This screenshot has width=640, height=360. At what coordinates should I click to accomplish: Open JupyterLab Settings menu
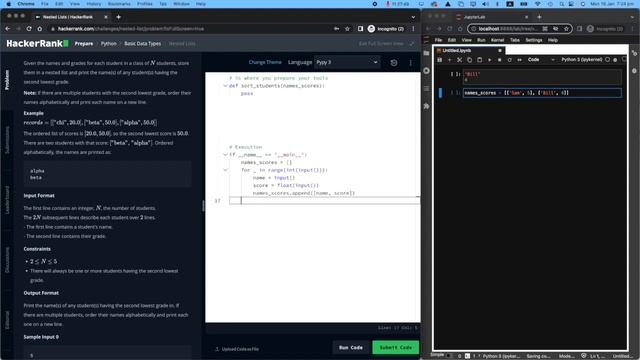pos(533,40)
